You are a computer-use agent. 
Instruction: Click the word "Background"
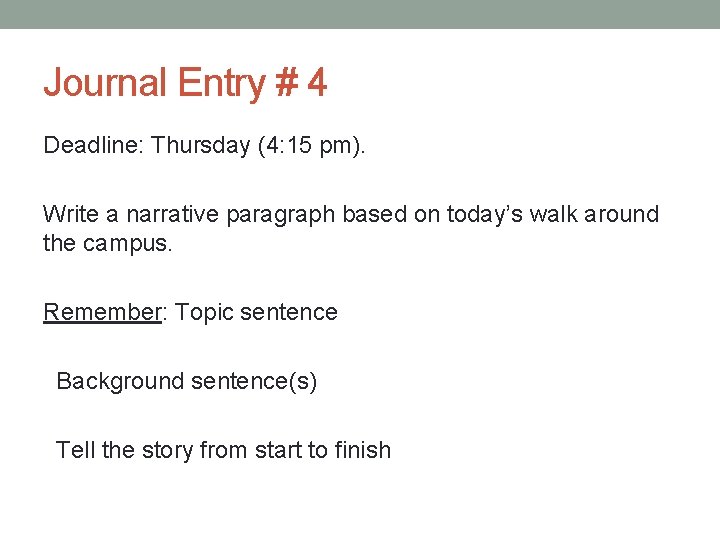[120, 381]
